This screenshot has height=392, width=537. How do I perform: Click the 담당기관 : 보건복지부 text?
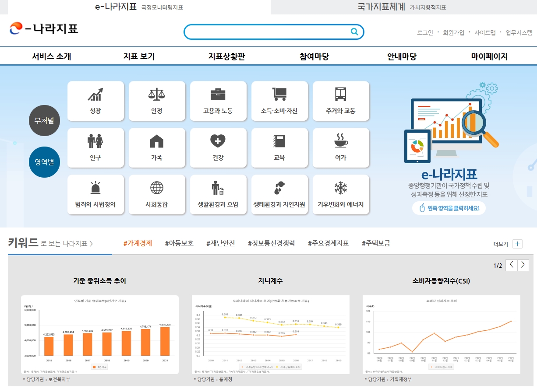tap(46, 379)
